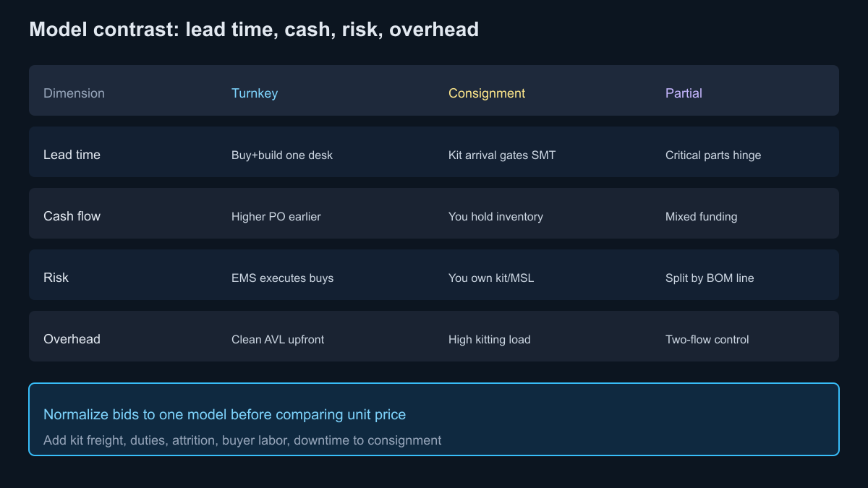Viewport: 868px width, 488px height.
Task: Select the 'Buy+build one desk' cell
Action: tap(282, 155)
